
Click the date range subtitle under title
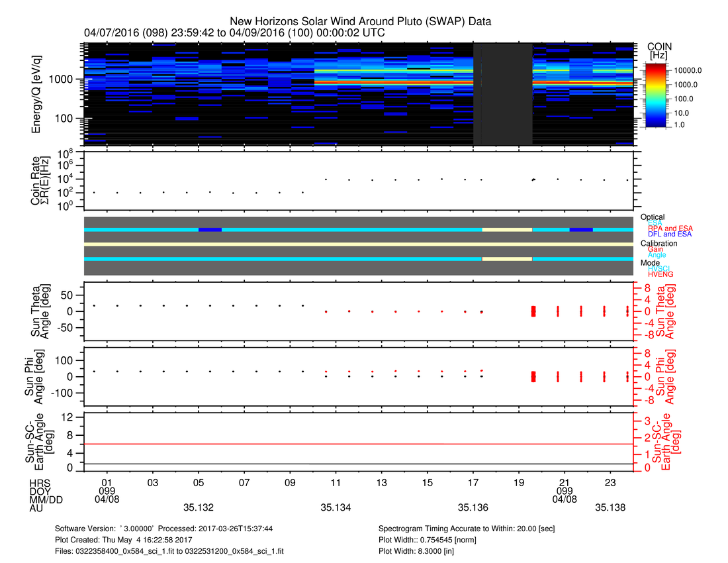tap(234, 32)
